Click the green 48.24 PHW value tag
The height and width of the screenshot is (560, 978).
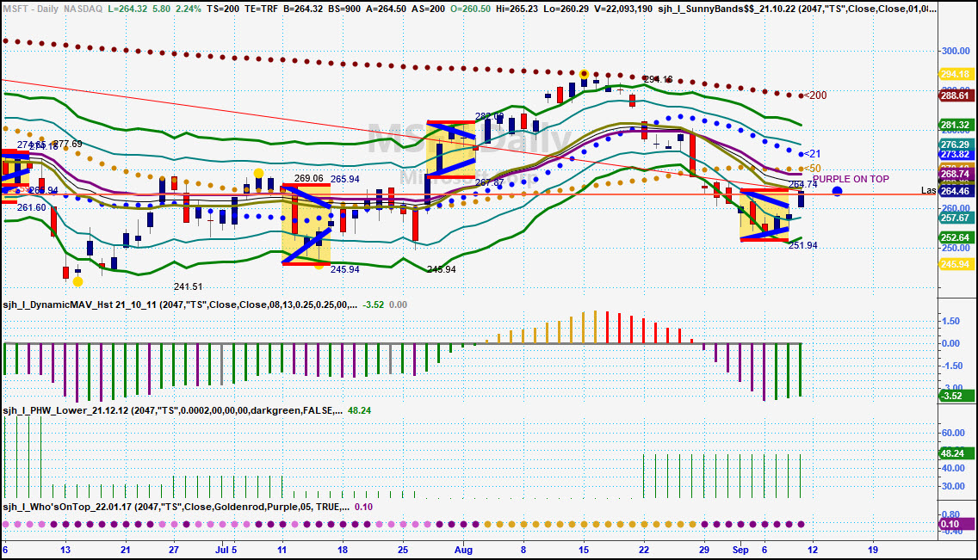pos(955,453)
